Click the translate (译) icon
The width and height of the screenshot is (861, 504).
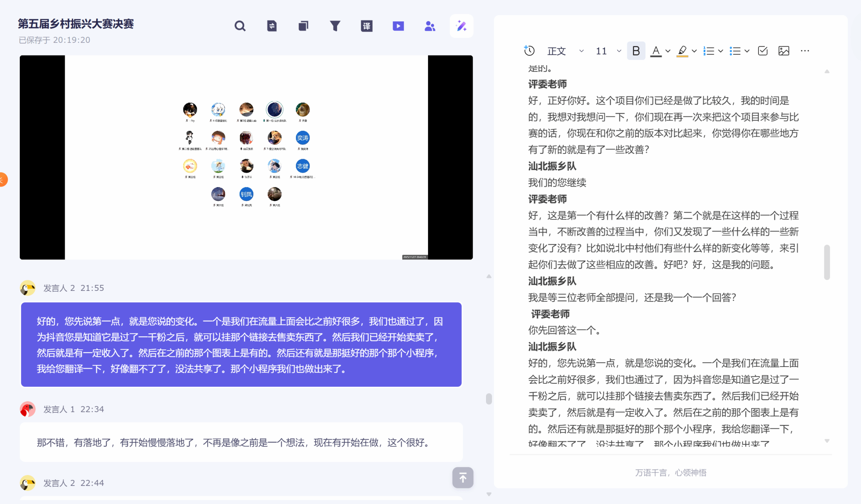[367, 26]
